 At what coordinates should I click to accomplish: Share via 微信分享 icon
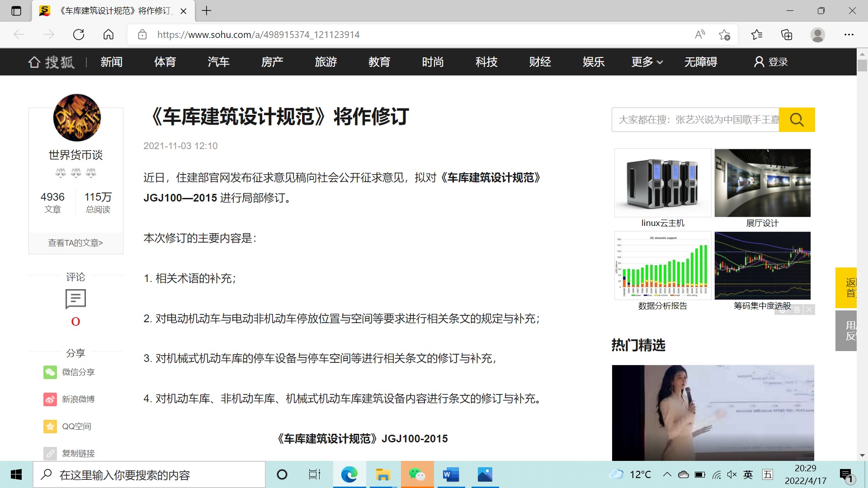point(50,372)
